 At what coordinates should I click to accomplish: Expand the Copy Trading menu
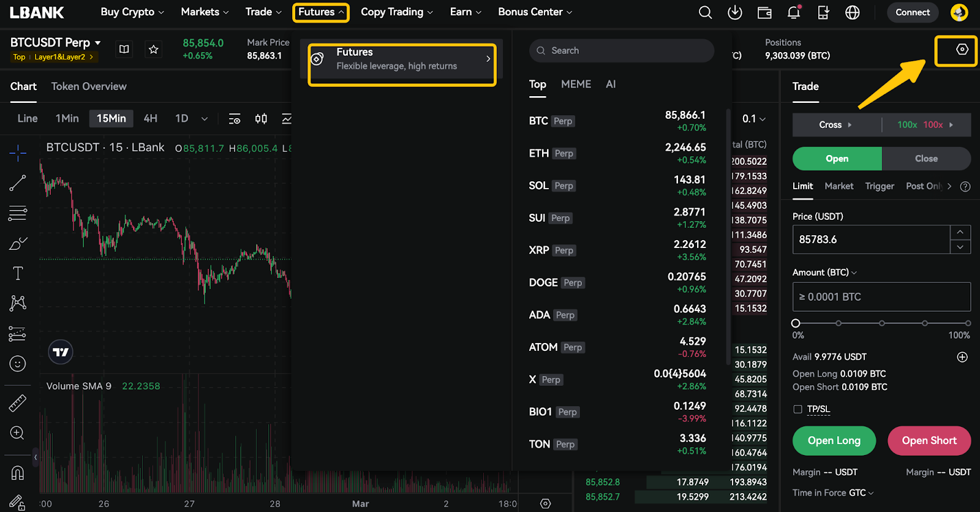(397, 12)
